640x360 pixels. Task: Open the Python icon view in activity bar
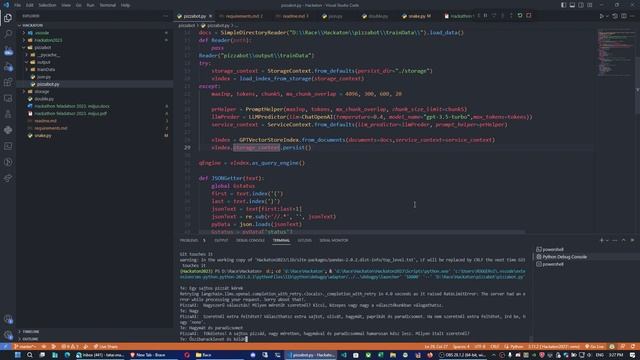point(8,130)
